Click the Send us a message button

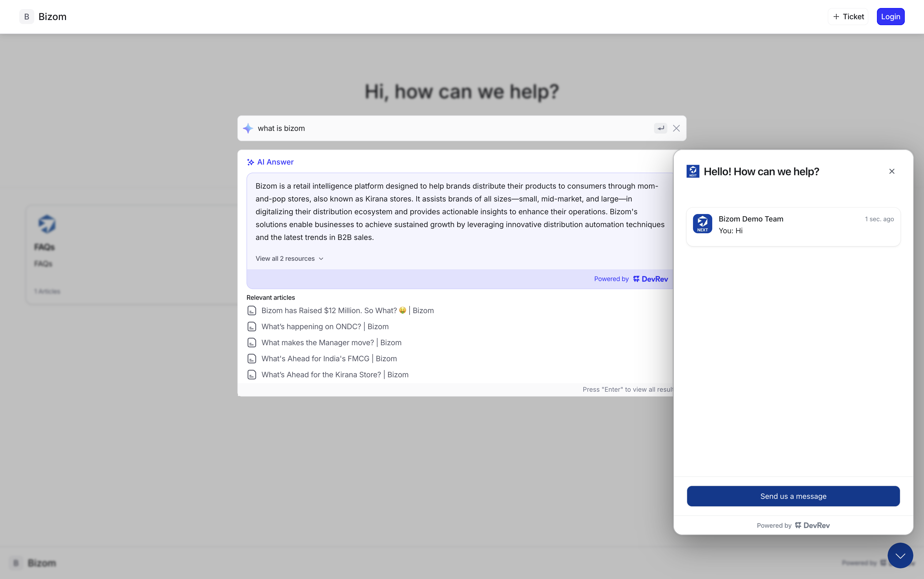793,496
